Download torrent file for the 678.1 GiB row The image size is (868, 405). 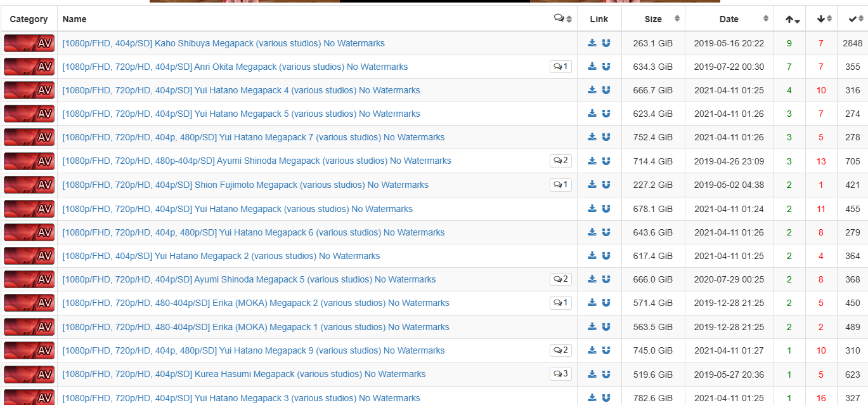tap(592, 209)
